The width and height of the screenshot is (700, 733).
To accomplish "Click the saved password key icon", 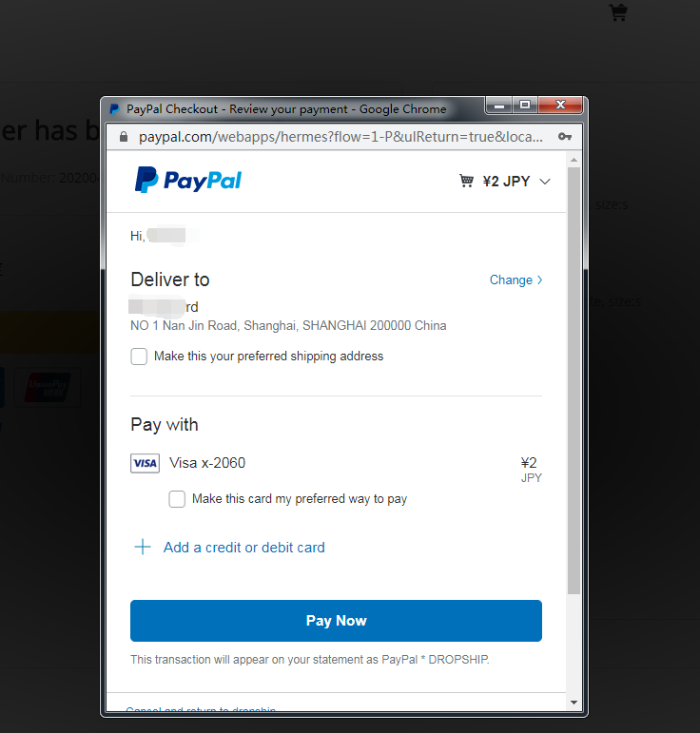I will click(565, 137).
